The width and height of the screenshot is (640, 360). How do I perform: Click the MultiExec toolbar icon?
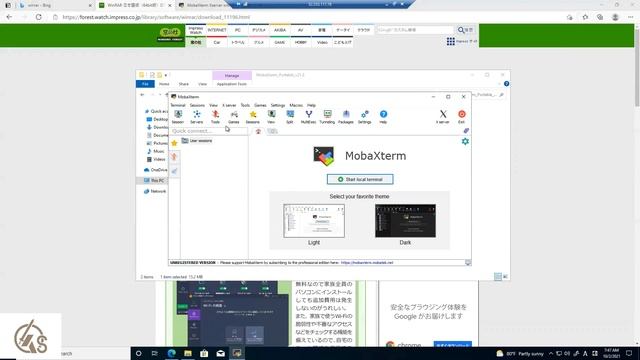click(309, 117)
